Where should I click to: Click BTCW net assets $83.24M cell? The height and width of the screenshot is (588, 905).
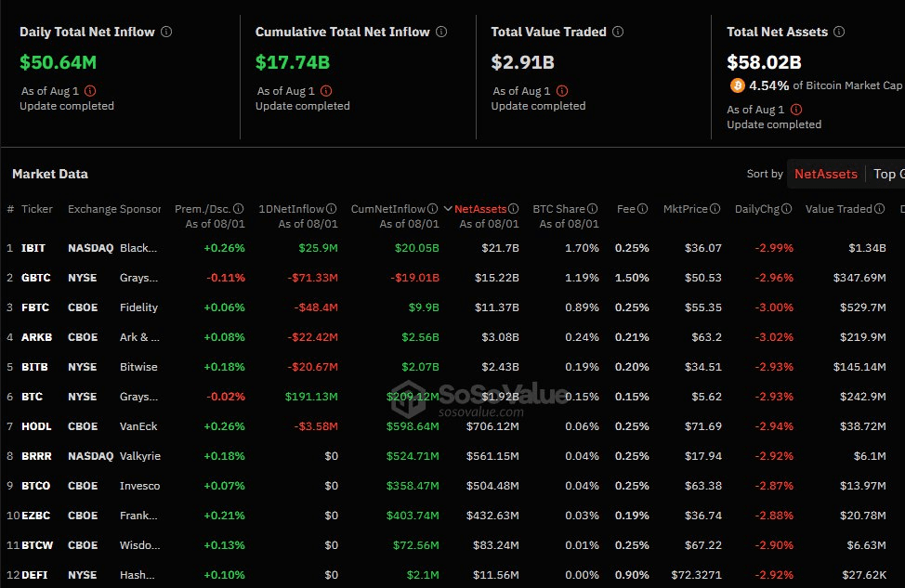[x=496, y=545]
